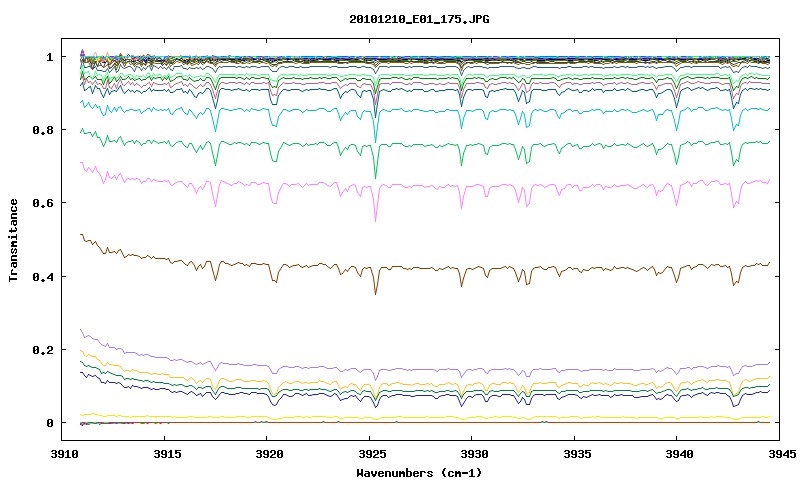800x480 pixels.
Task: Click the x-axis tick label 3940
Action: point(680,454)
